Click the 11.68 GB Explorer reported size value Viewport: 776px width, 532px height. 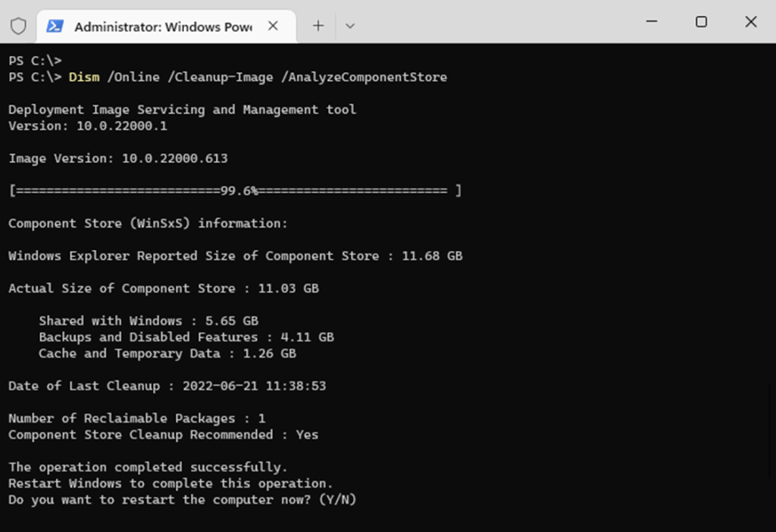coord(432,256)
